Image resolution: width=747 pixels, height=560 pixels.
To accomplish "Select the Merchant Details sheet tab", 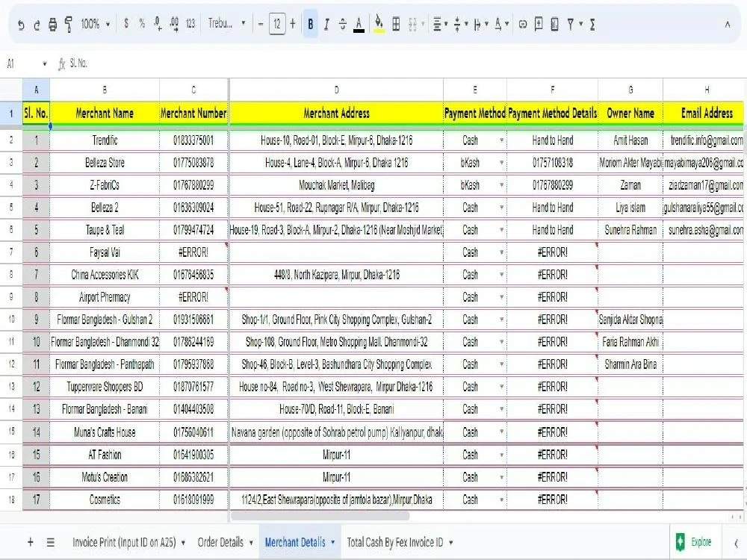I will (x=295, y=542).
